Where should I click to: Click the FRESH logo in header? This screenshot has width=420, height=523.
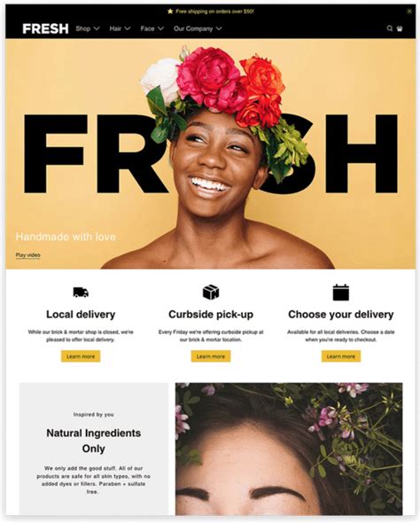[x=45, y=28]
